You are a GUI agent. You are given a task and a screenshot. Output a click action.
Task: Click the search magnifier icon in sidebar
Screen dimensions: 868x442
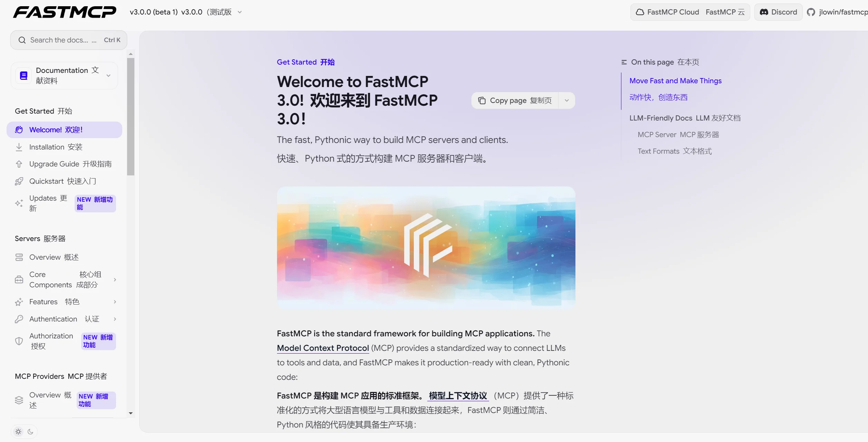click(x=22, y=40)
